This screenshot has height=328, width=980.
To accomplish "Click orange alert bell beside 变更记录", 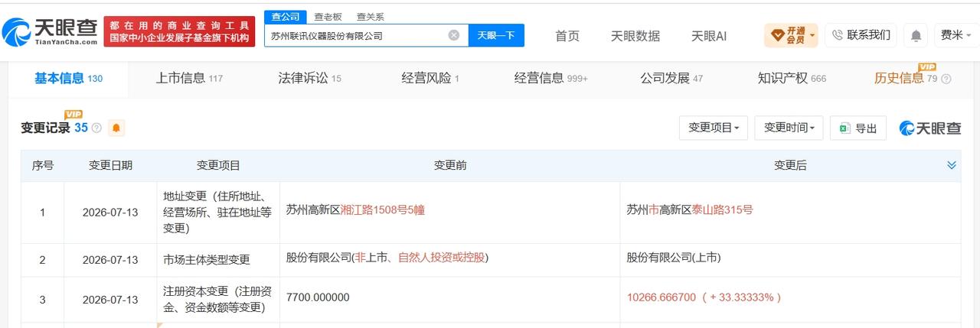I will tap(116, 128).
